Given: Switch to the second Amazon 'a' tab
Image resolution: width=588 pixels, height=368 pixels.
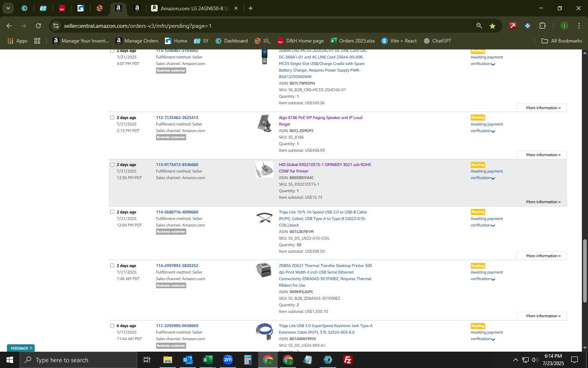Looking at the screenshot, I should [x=137, y=8].
